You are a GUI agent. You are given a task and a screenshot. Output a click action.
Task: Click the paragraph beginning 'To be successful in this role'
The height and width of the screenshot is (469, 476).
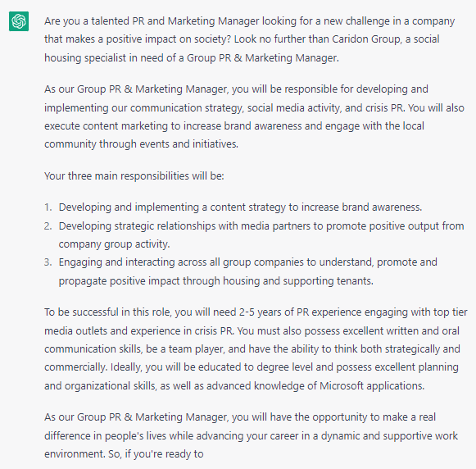tap(256, 349)
